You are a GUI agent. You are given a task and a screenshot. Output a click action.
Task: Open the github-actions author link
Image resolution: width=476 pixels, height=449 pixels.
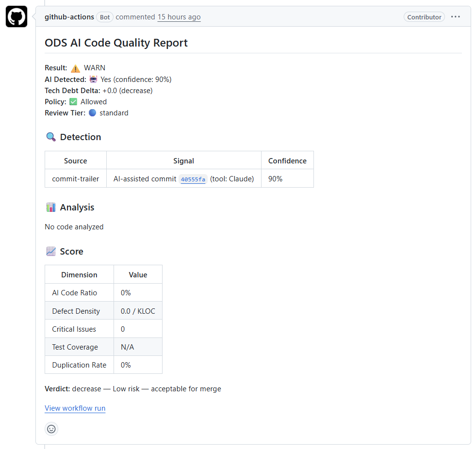point(69,17)
